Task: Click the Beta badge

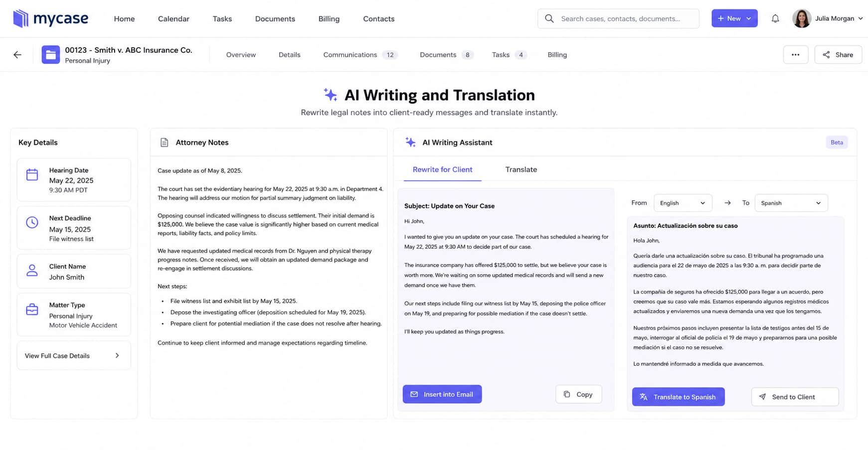Action: coord(837,143)
